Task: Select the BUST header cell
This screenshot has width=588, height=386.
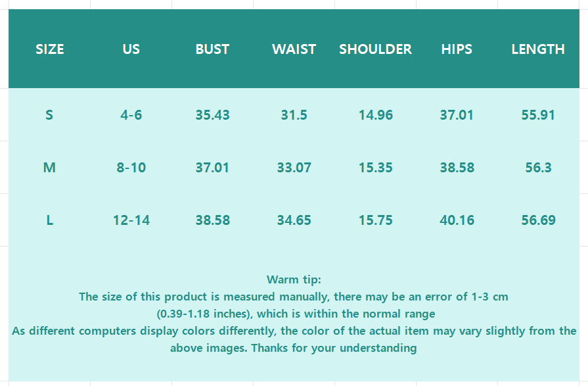Action: pyautogui.click(x=212, y=49)
